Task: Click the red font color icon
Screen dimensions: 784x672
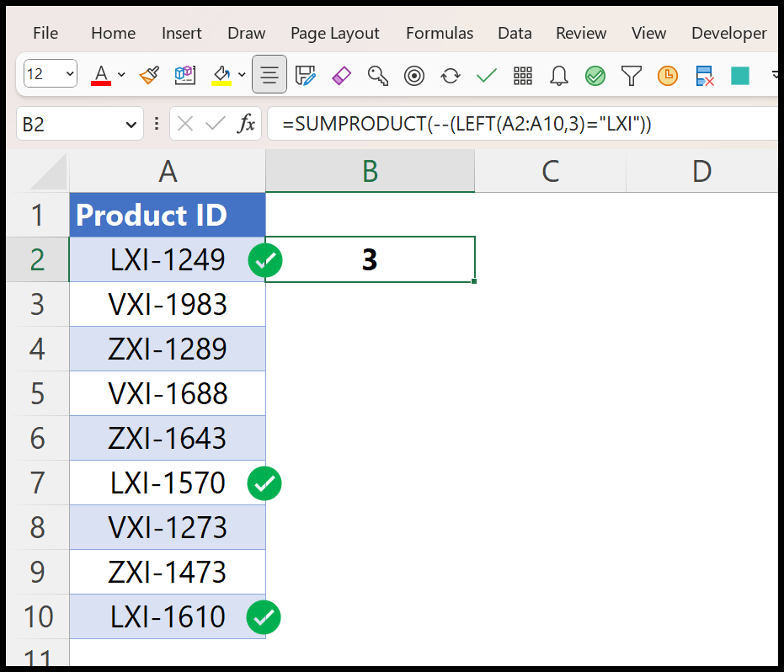Action: (101, 76)
